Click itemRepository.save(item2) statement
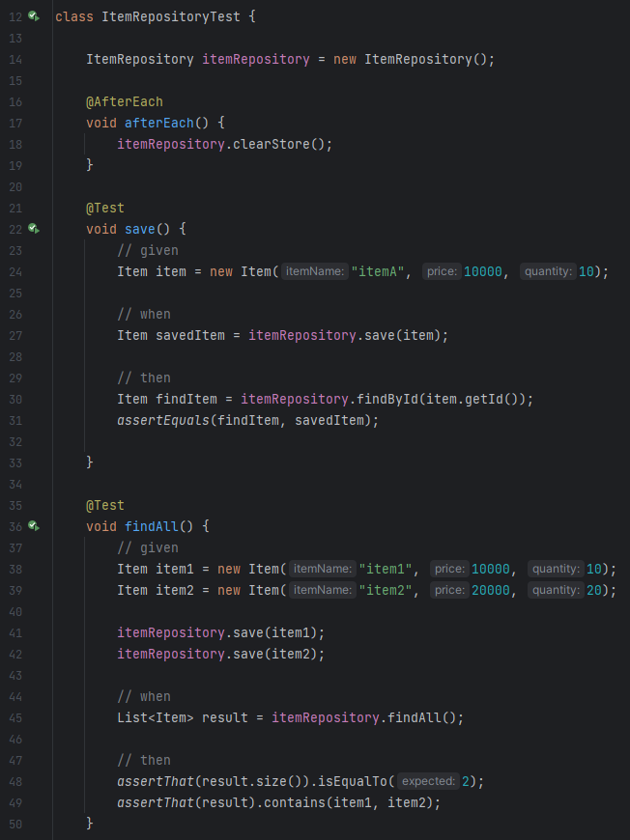Screen dimensions: 630x840 (x=221, y=654)
